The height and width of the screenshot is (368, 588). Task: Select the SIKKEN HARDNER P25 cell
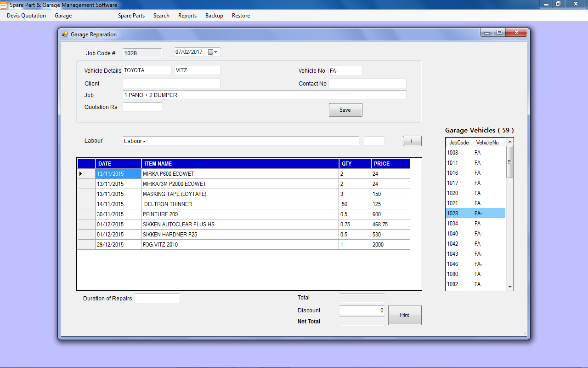click(x=240, y=235)
